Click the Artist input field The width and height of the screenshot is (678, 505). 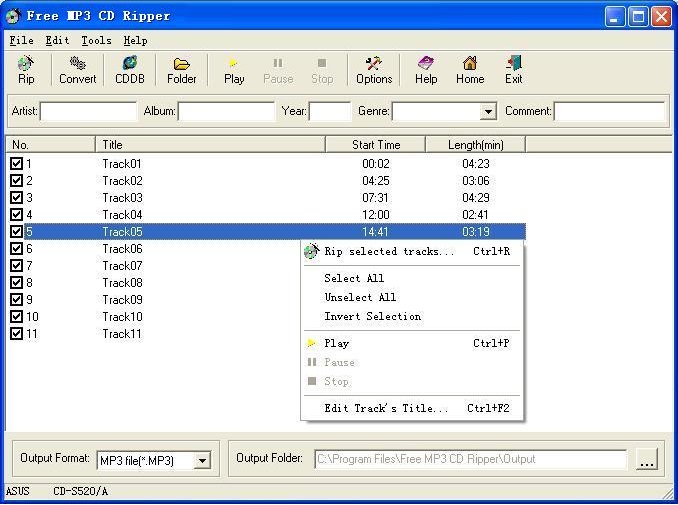pyautogui.click(x=88, y=112)
